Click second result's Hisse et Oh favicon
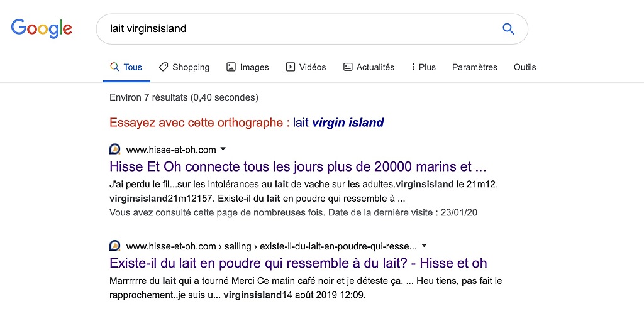 pos(115,246)
